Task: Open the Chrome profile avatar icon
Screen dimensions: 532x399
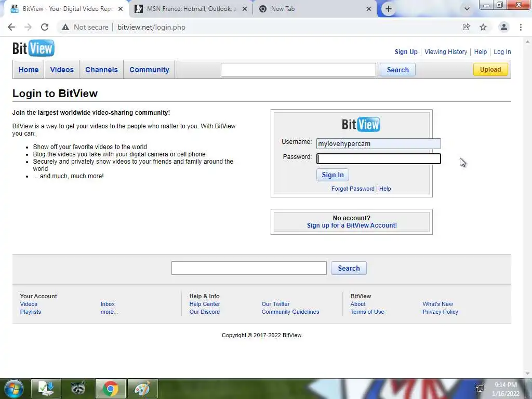Action: pos(504,27)
